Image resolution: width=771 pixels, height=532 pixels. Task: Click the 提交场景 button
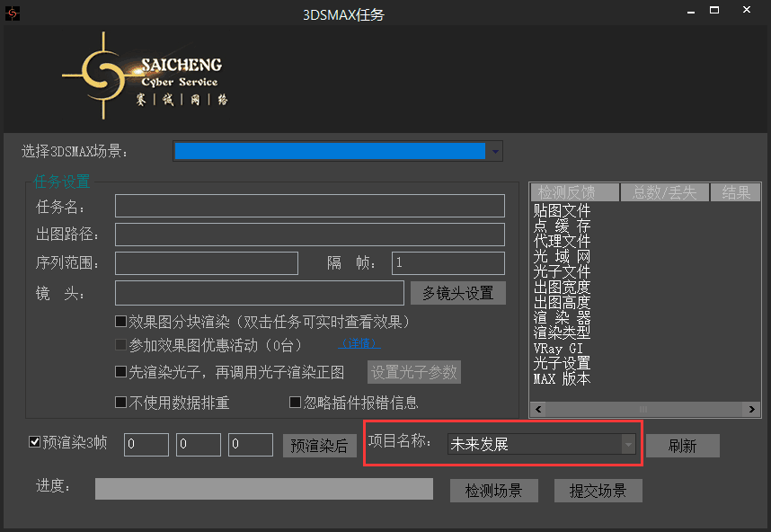(598, 491)
